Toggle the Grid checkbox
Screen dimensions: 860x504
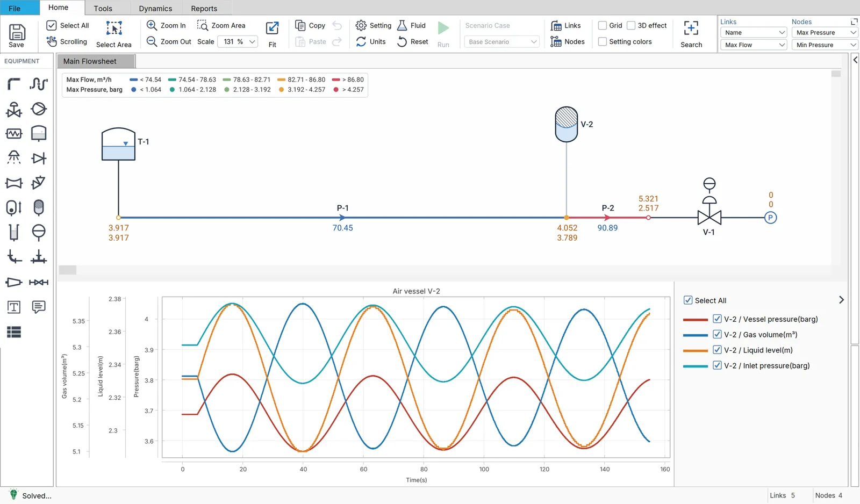(603, 25)
